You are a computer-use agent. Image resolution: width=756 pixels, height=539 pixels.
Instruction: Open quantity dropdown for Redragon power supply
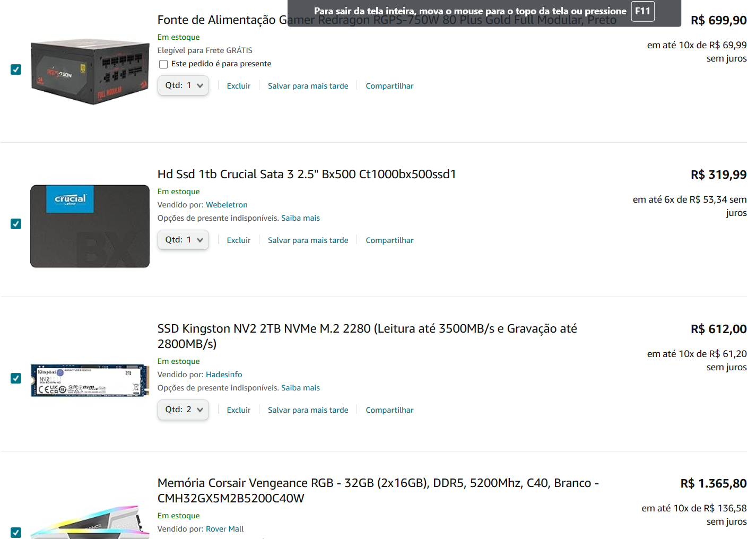183,85
